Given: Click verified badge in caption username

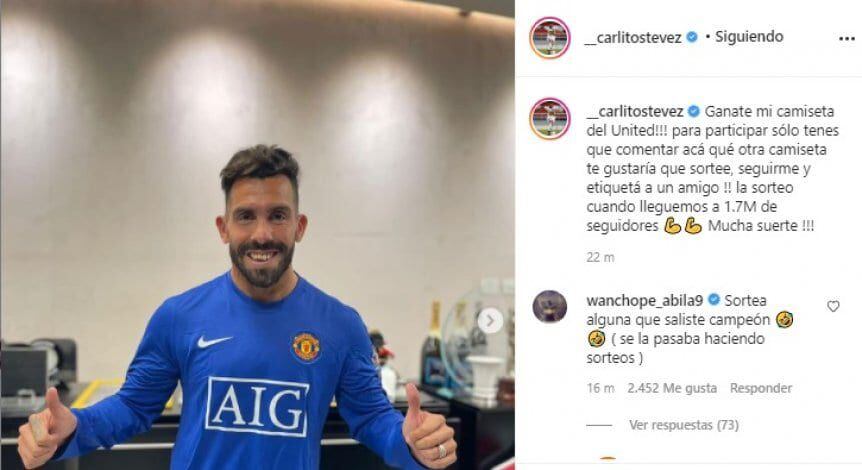Looking at the screenshot, I should coord(694,111).
